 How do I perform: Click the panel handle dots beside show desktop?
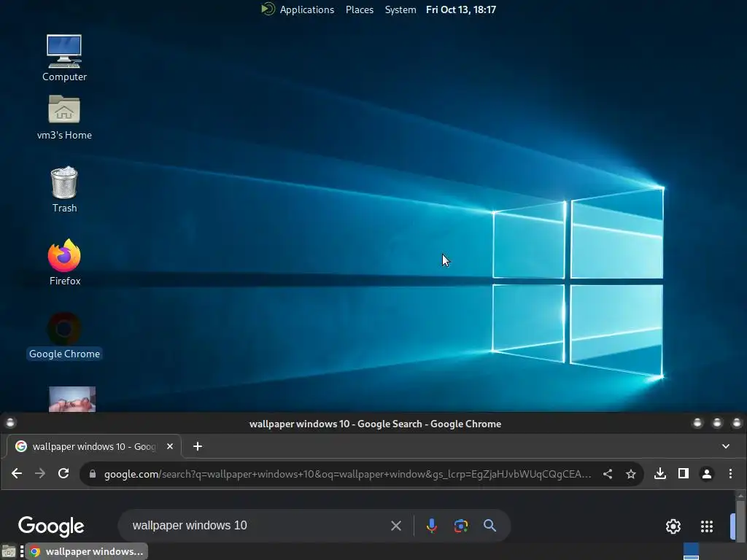point(22,551)
